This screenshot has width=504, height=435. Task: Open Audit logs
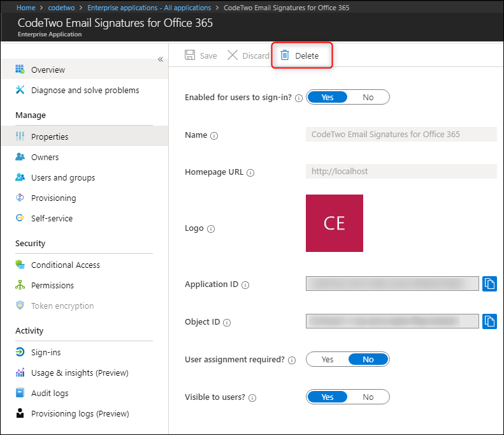(85, 392)
